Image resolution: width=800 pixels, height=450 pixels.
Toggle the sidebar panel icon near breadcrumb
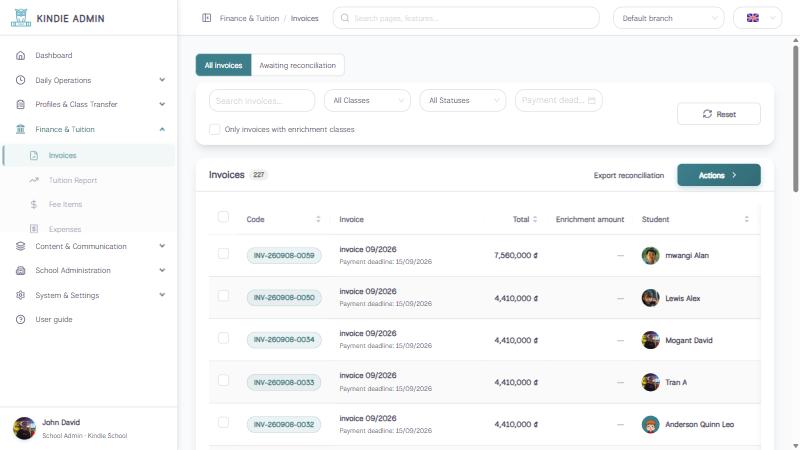point(207,18)
